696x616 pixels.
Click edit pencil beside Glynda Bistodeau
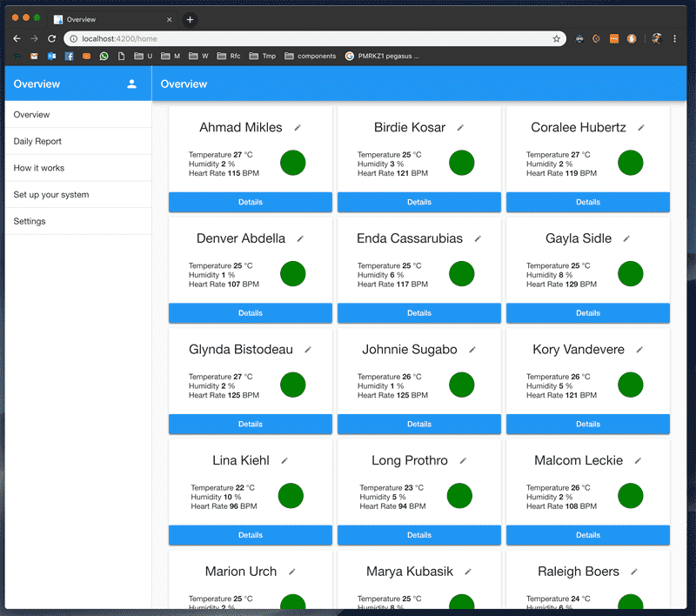308,350
